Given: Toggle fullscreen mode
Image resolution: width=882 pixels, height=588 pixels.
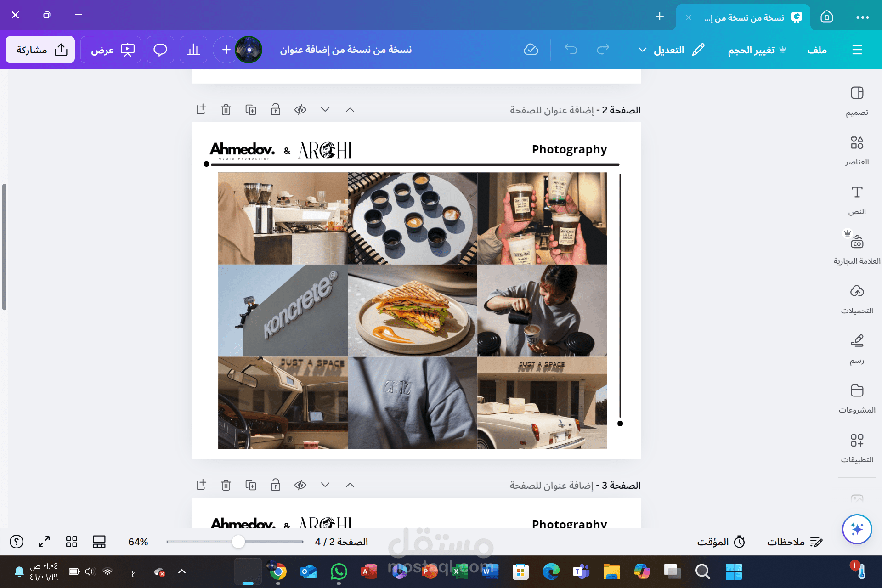Looking at the screenshot, I should coord(44,542).
